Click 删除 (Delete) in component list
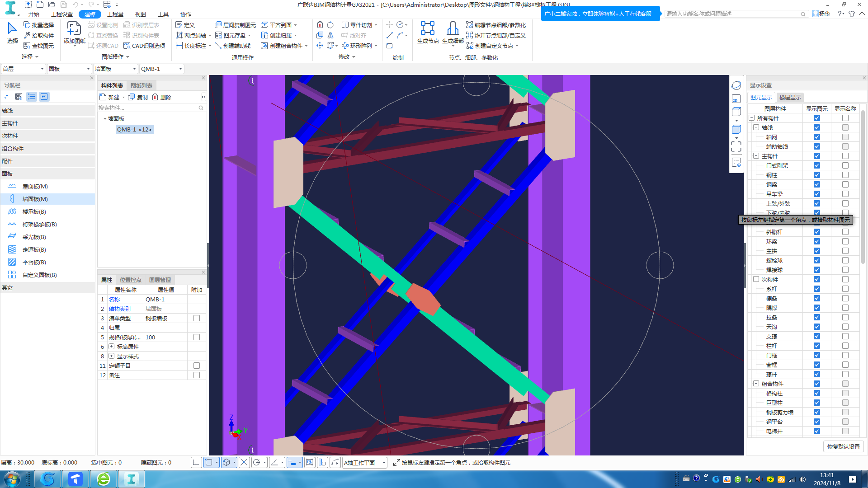The width and height of the screenshot is (868, 488). click(162, 97)
